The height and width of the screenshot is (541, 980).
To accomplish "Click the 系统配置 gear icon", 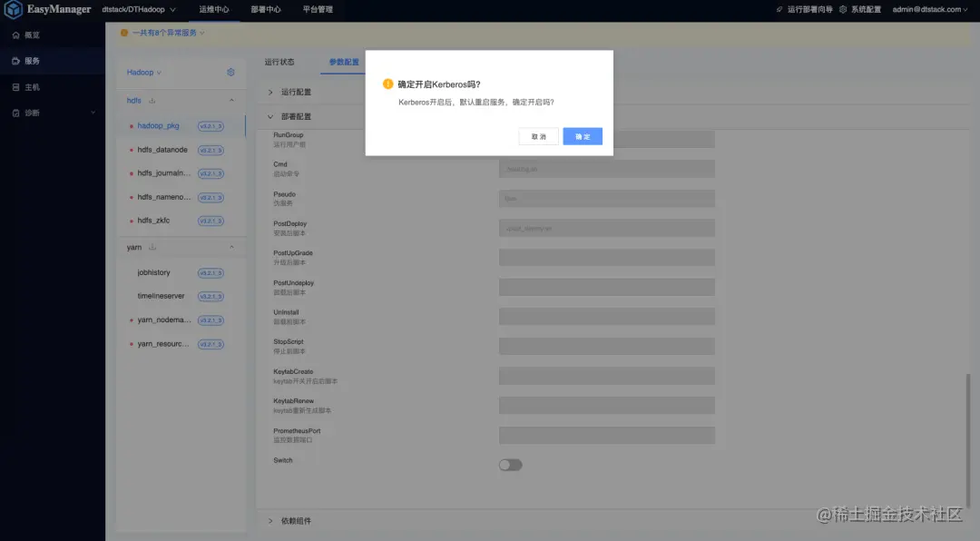I will (x=843, y=9).
